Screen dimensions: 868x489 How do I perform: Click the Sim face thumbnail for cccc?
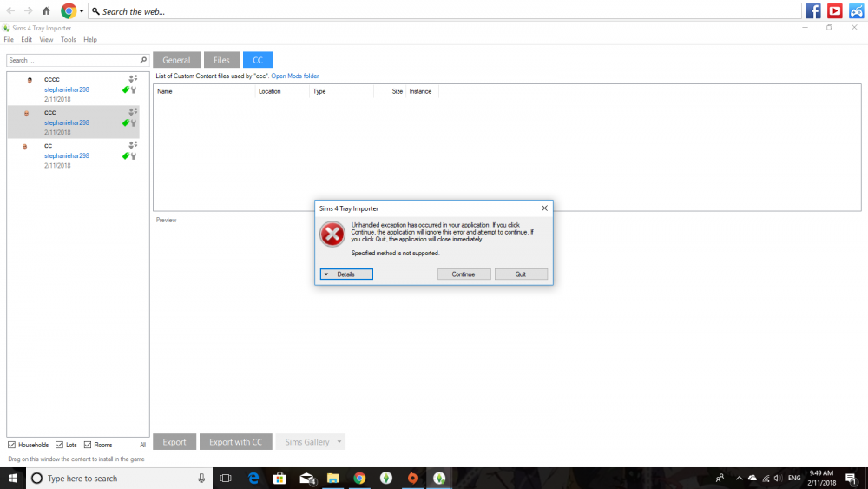[30, 80]
